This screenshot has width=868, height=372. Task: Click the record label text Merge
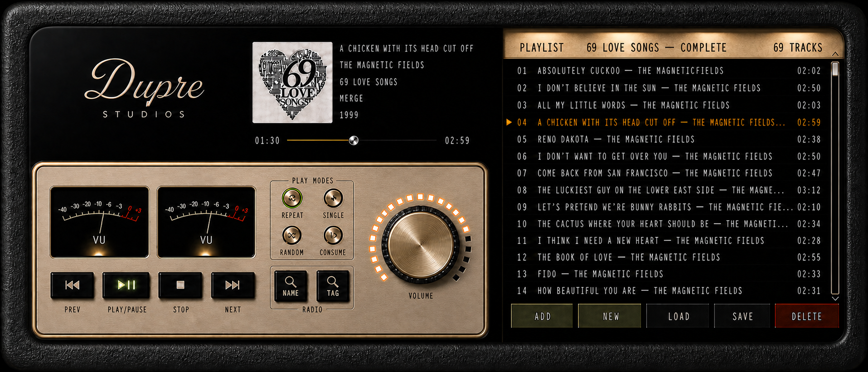(351, 98)
